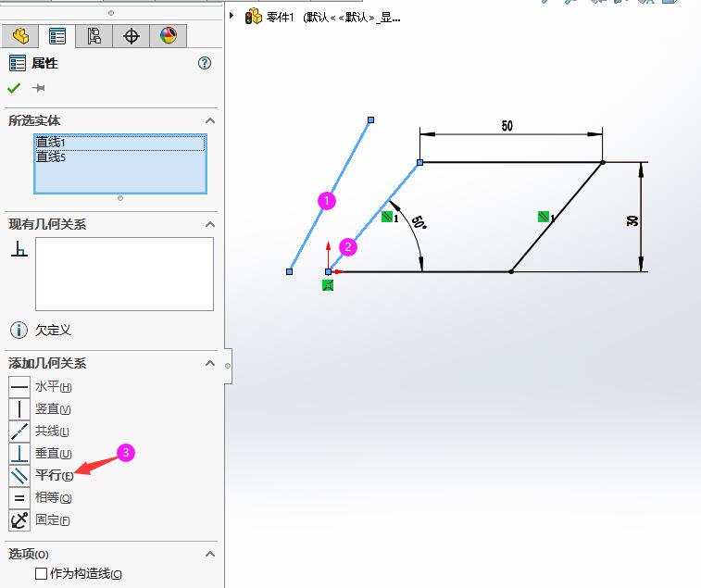Confirm with the green checkmark

click(x=14, y=88)
